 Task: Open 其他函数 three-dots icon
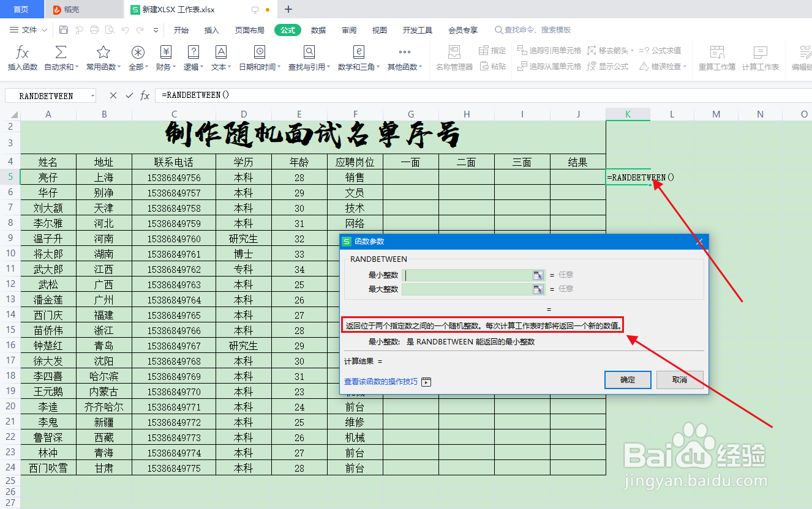pyautogui.click(x=405, y=53)
